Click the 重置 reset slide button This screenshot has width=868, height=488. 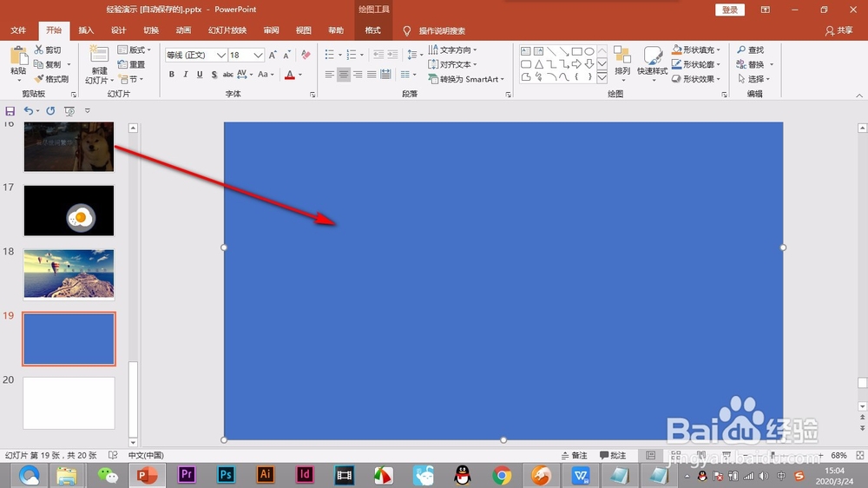[x=132, y=64]
